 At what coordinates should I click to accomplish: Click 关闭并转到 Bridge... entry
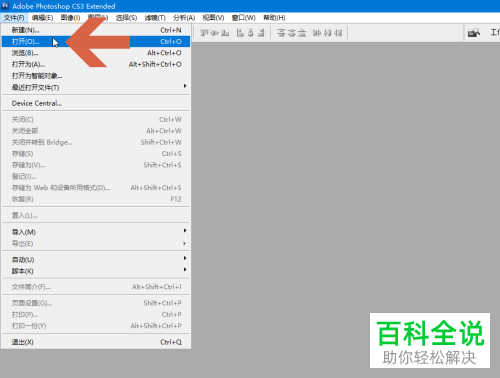(x=96, y=142)
